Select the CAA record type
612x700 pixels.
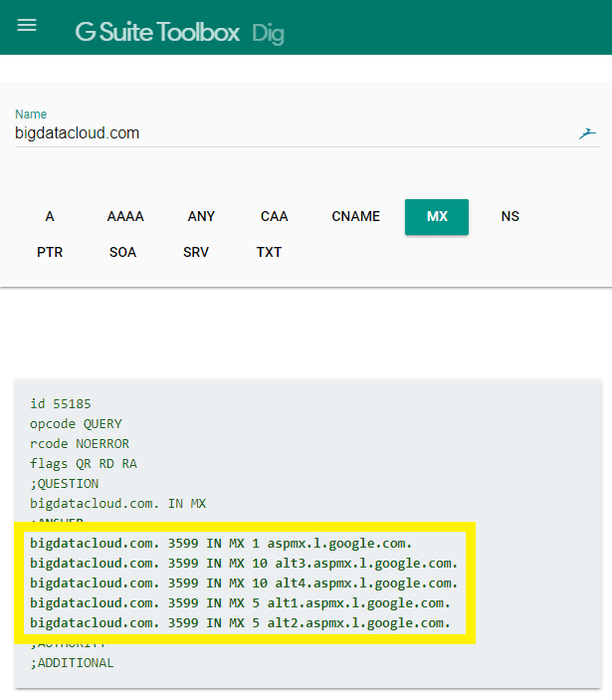click(275, 216)
